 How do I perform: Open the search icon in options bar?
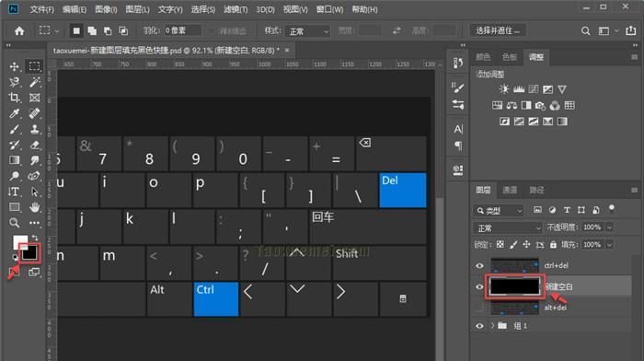[x=586, y=30]
